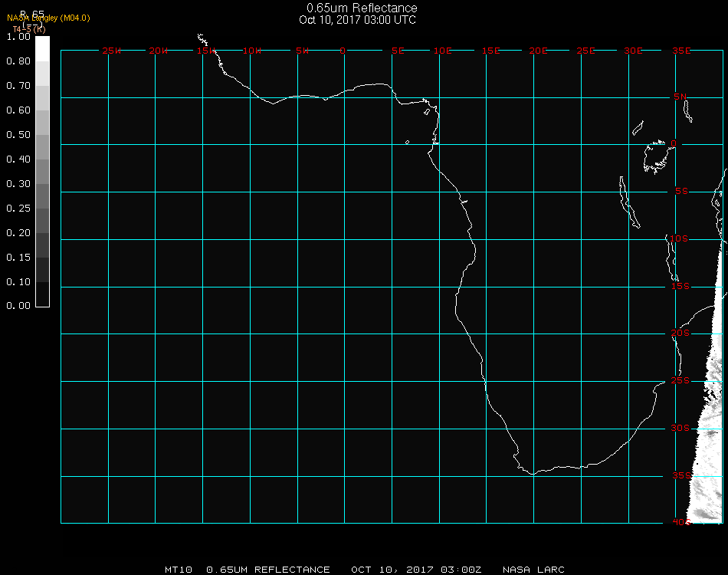The height and width of the screenshot is (575, 728).
Task: Click the 10E longitude label
Action: click(x=442, y=51)
